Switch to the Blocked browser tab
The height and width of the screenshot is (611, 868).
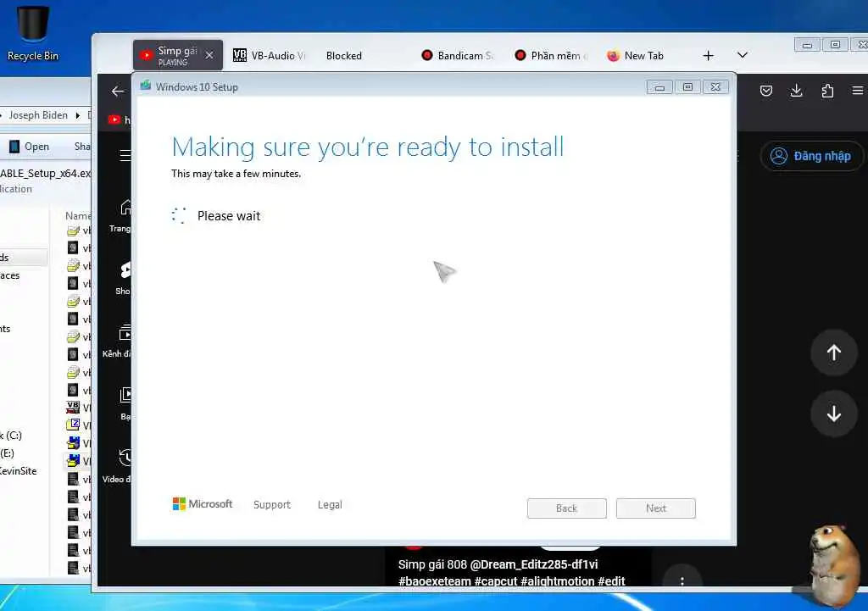[344, 55]
